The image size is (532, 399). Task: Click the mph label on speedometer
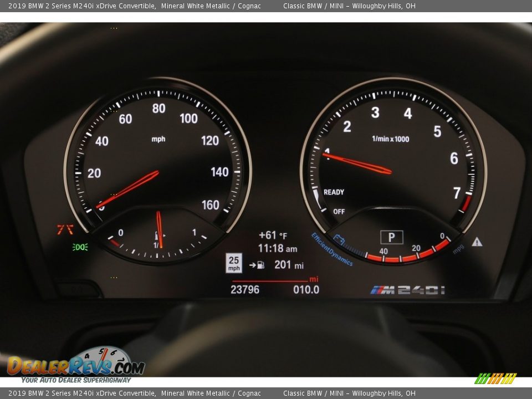tap(158, 139)
